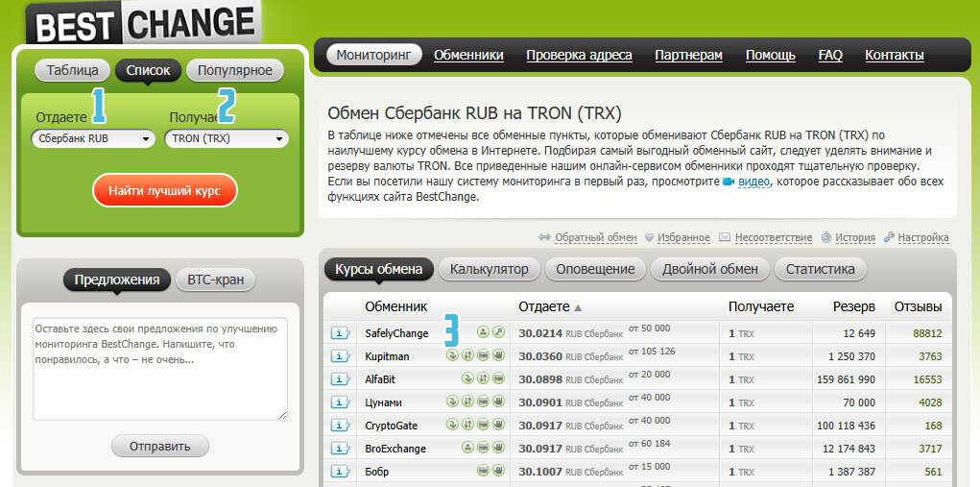Click the video camera icon before 'видео'
This screenshot has width=980, height=487.
729,182
